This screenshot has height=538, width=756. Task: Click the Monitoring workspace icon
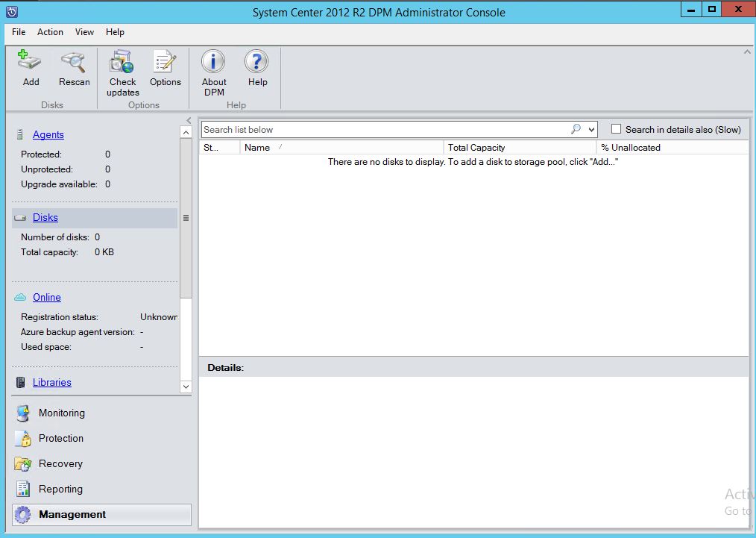pyautogui.click(x=22, y=413)
